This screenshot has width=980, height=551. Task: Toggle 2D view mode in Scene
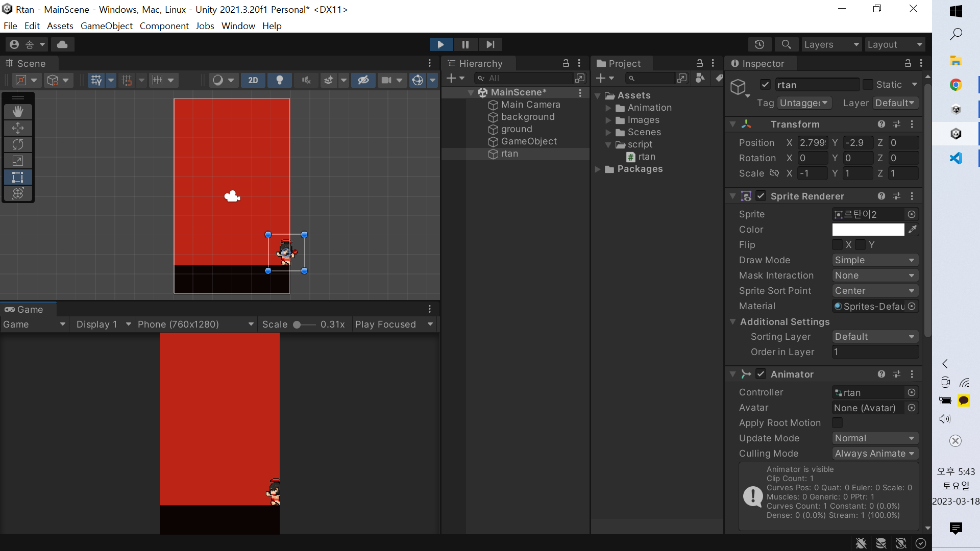[253, 80]
